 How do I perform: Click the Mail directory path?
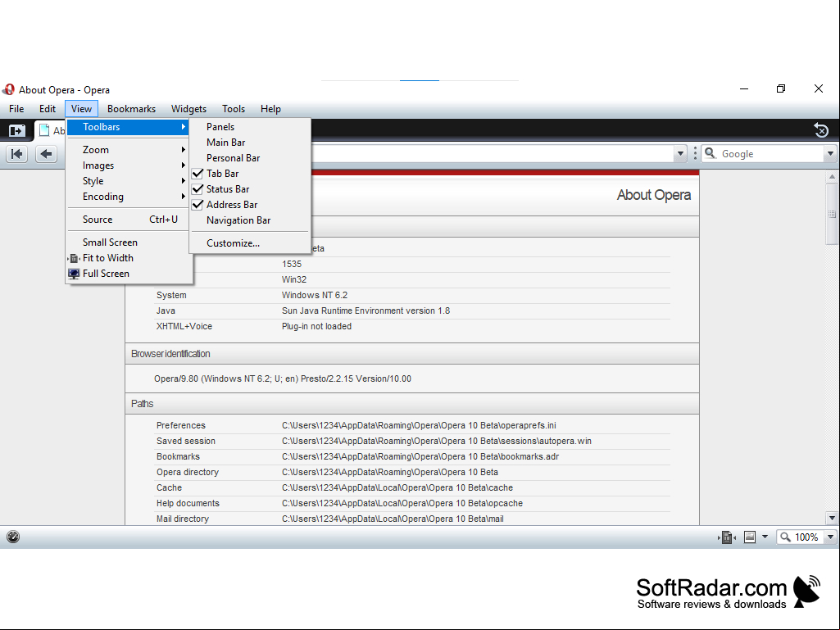pyautogui.click(x=393, y=519)
